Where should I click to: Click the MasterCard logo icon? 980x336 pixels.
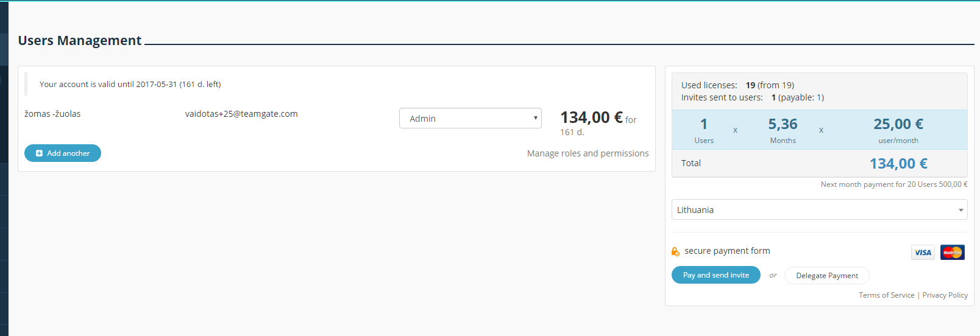click(x=952, y=252)
